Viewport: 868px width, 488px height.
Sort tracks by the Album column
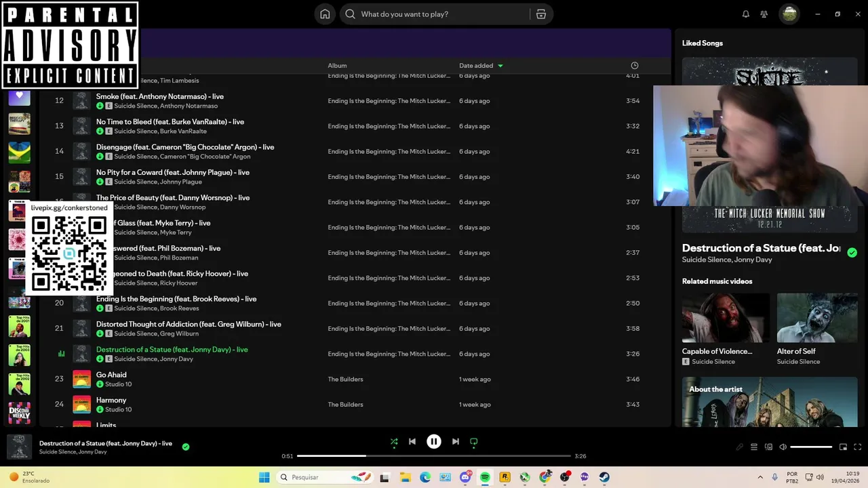pos(337,66)
